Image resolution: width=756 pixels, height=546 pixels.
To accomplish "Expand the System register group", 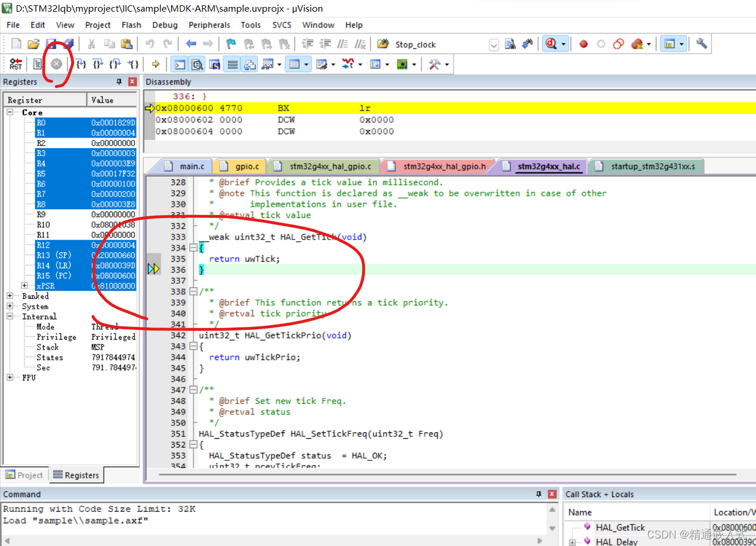I will 10,306.
